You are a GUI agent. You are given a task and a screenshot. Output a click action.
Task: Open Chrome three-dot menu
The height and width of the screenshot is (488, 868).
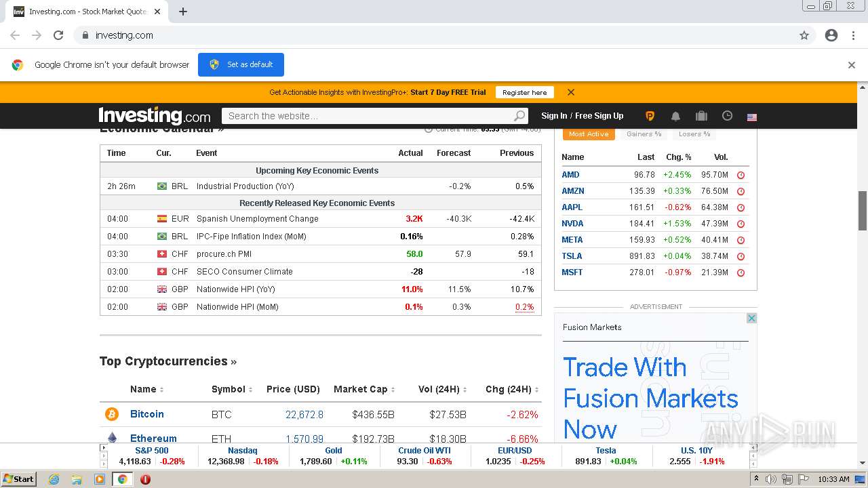click(853, 35)
